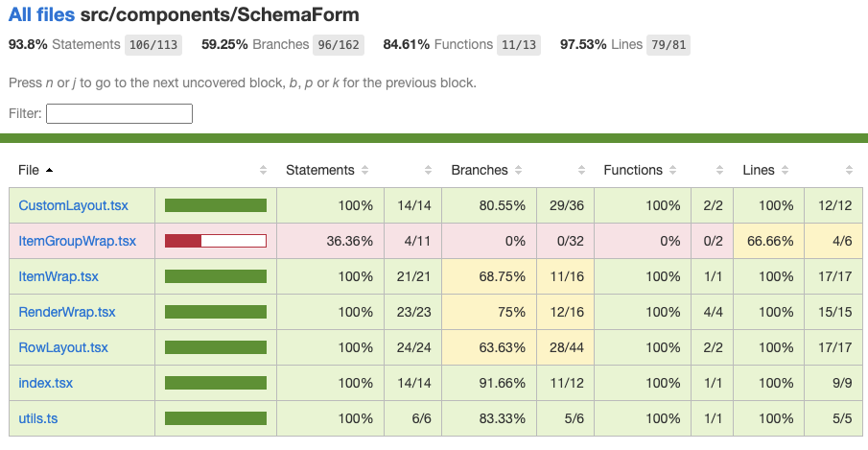Sort by branches count column icon
This screenshot has height=450, width=868.
[x=581, y=170]
